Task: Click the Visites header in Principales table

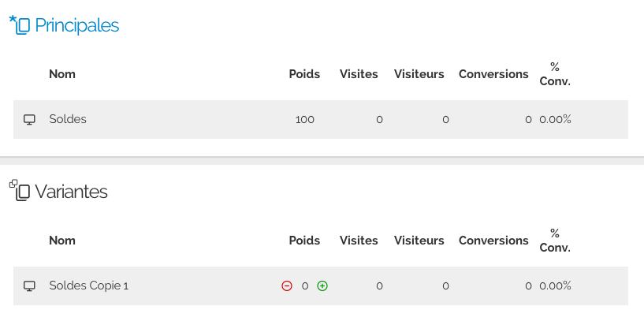Action: coord(359,74)
